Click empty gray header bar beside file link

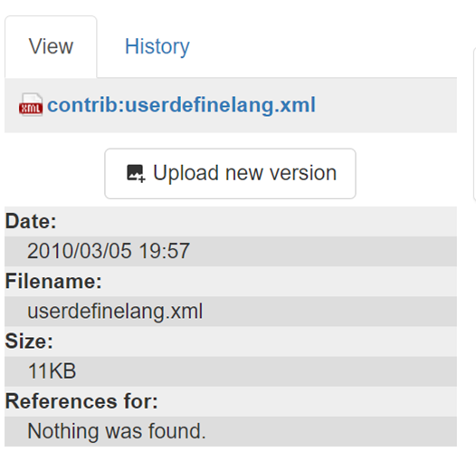386,105
